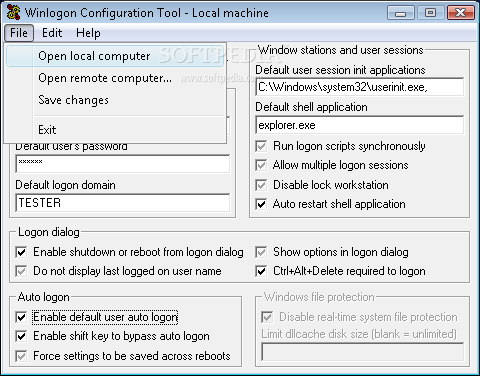This screenshot has width=480, height=376.
Task: Click the Default shell application field with explorer.exe
Action: (x=360, y=125)
